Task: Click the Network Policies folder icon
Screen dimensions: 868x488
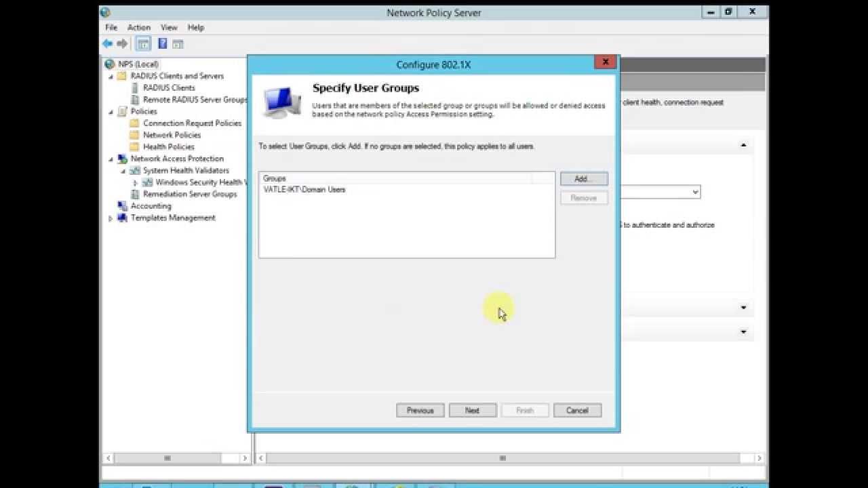Action: [134, 135]
